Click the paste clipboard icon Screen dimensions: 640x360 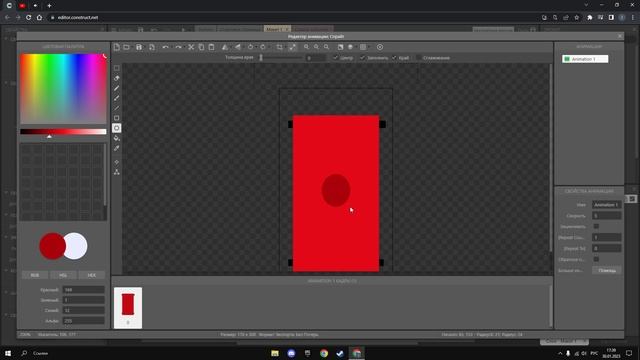pyautogui.click(x=211, y=47)
